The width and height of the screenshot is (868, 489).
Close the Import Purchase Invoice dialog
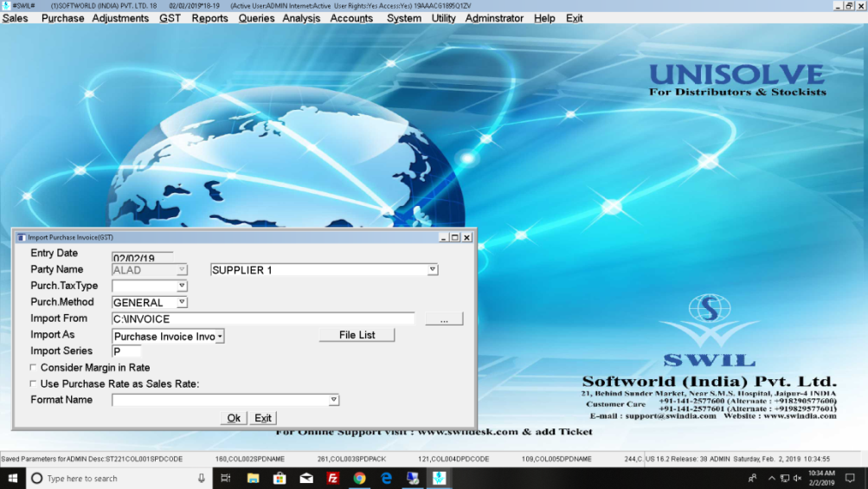467,238
